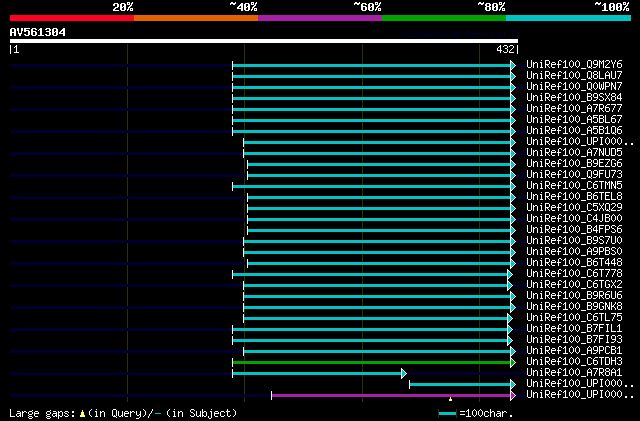Image resolution: width=640 pixels, height=421 pixels.
Task: Click the yellow query-gap legend icon
Action: click(x=82, y=414)
